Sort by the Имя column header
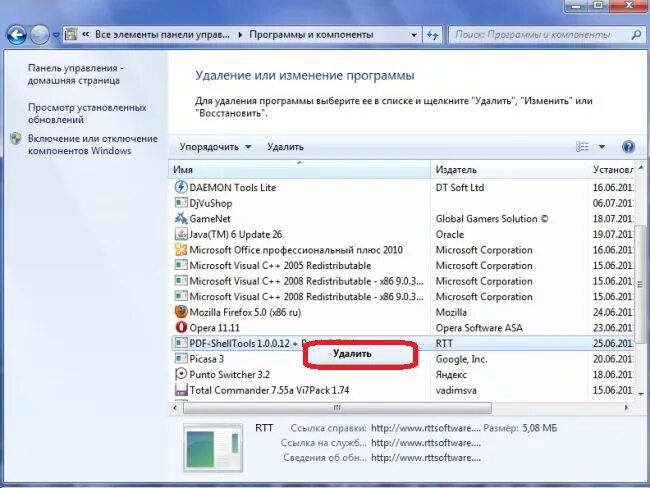 pos(300,170)
